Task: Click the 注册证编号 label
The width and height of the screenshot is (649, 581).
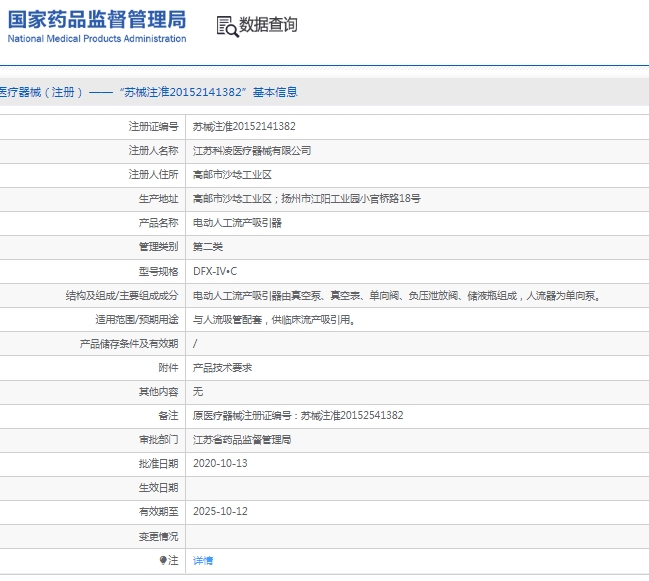Action: point(153,126)
